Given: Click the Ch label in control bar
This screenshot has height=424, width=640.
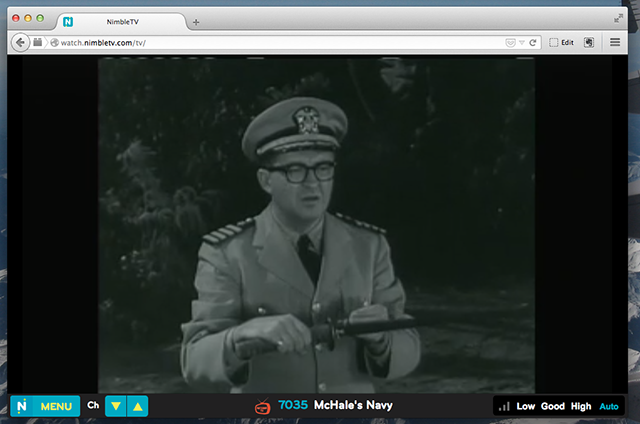Looking at the screenshot, I should pyautogui.click(x=93, y=405).
